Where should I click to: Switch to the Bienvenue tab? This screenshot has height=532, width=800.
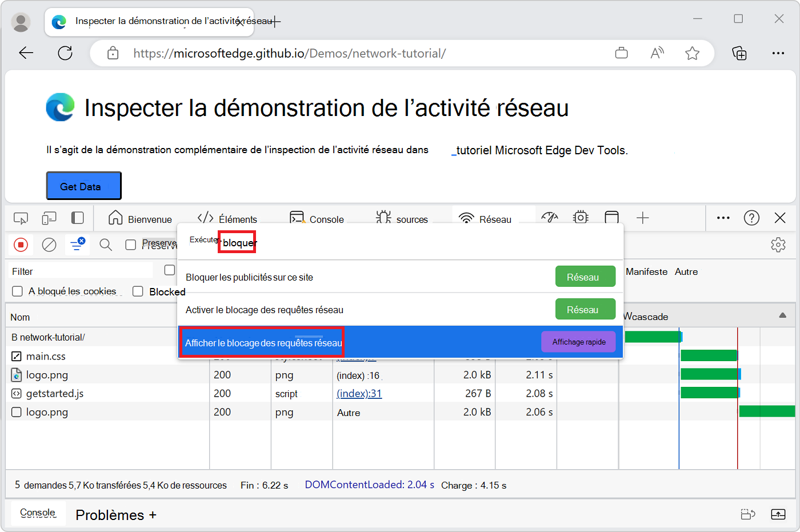tap(140, 218)
